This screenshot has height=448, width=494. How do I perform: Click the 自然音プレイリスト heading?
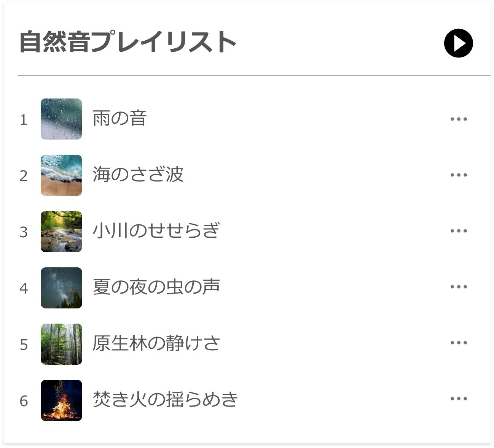click(x=128, y=42)
